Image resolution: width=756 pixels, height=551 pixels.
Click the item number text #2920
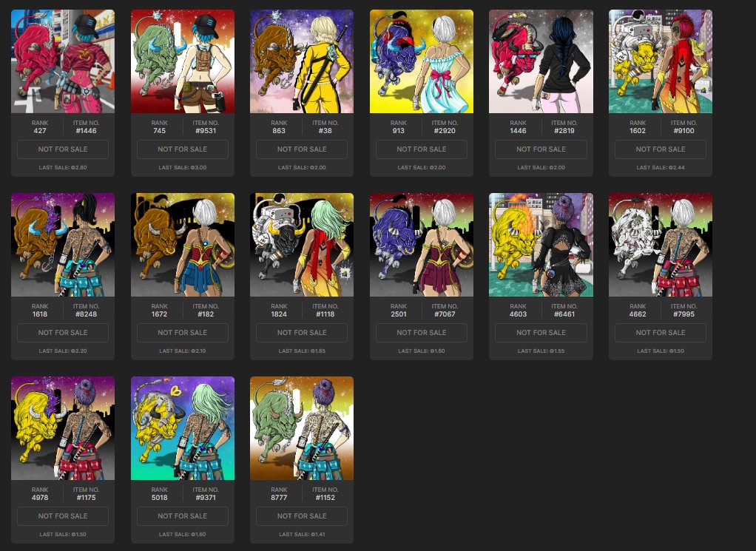pos(445,131)
